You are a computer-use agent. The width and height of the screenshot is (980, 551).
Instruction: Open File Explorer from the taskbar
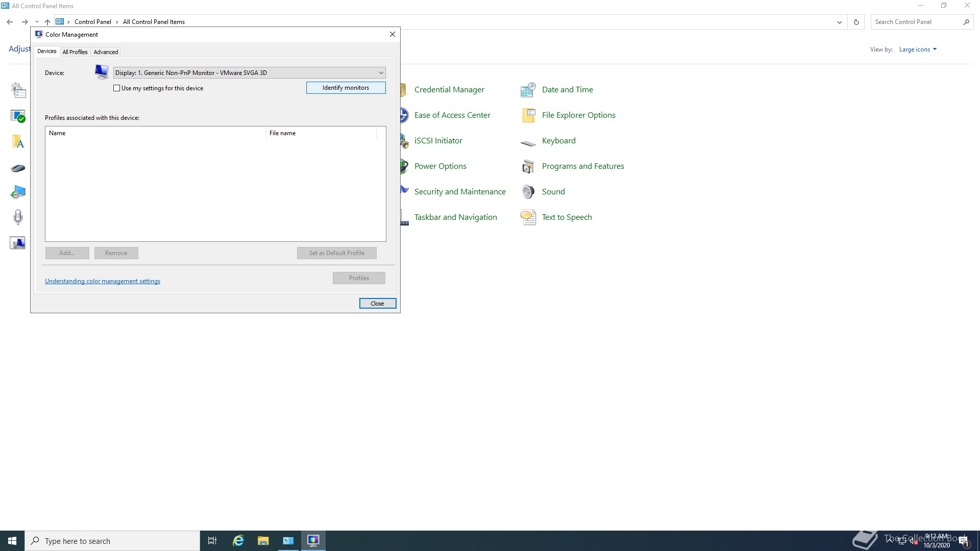pos(263,541)
